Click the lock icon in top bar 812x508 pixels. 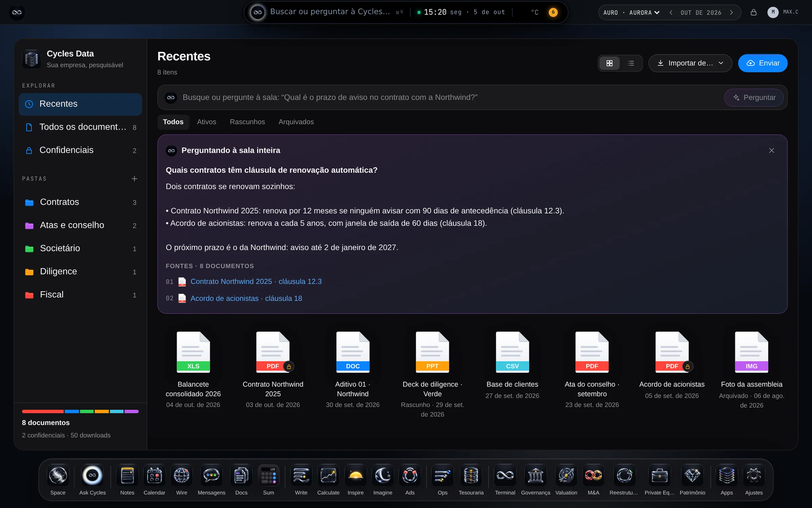point(753,13)
